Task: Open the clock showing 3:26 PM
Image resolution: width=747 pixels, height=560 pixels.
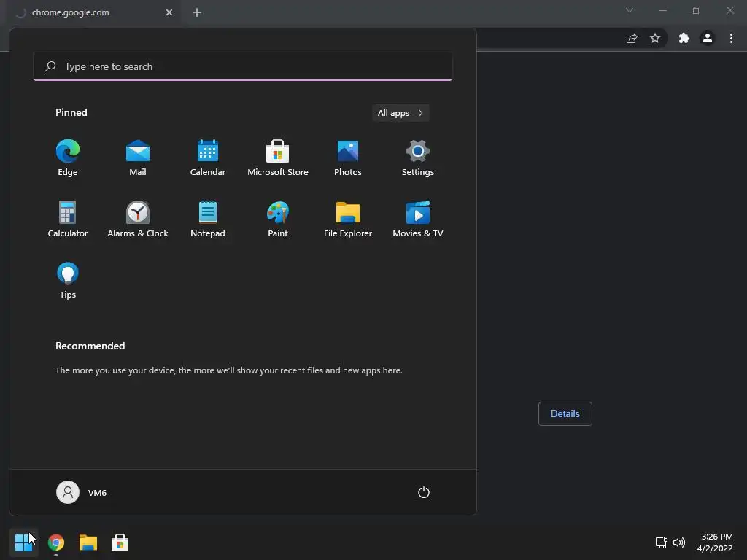Action: (x=715, y=542)
